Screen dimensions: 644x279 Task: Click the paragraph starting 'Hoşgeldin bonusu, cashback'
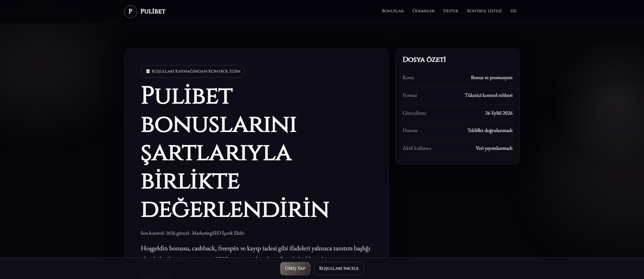255,254
